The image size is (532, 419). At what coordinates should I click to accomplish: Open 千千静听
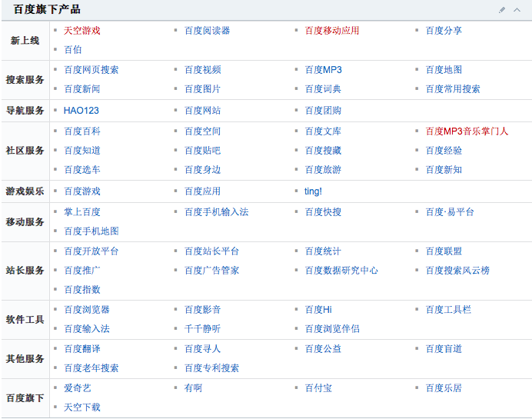point(202,329)
